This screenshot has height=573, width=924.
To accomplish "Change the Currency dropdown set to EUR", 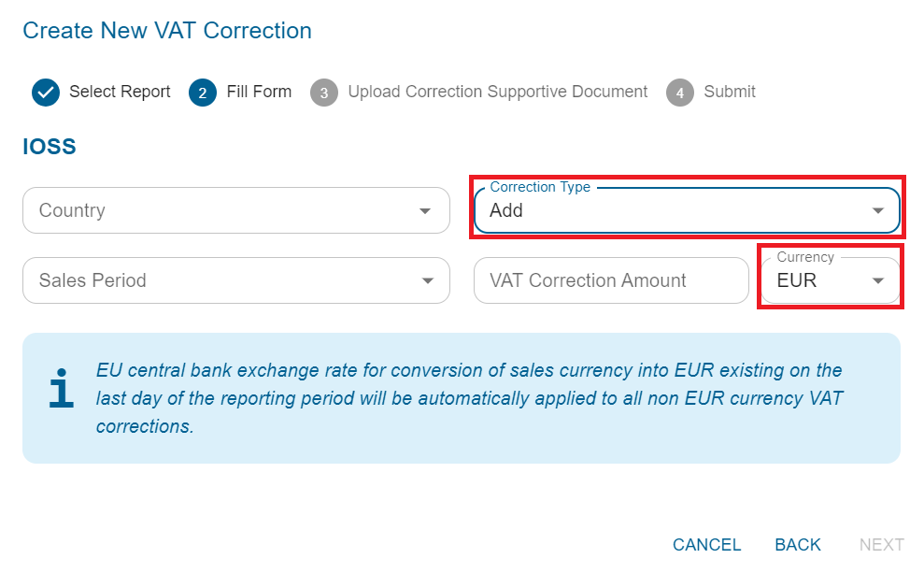I will point(830,280).
